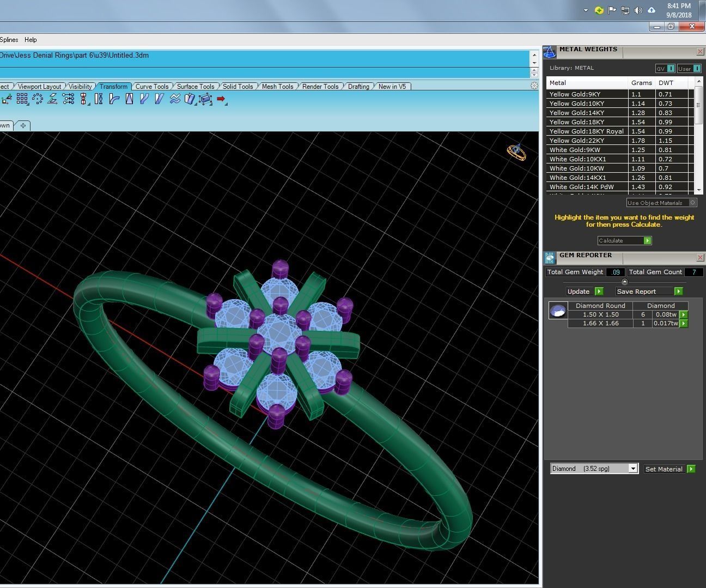Click the green arrow for 1.66 X 1.66 row
This screenshot has height=588, width=706.
click(x=684, y=324)
